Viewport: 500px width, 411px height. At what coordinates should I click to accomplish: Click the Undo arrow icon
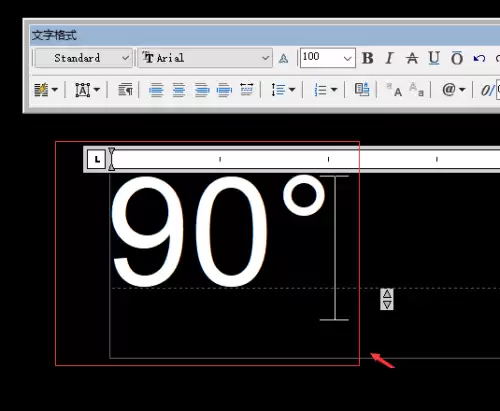tap(479, 59)
